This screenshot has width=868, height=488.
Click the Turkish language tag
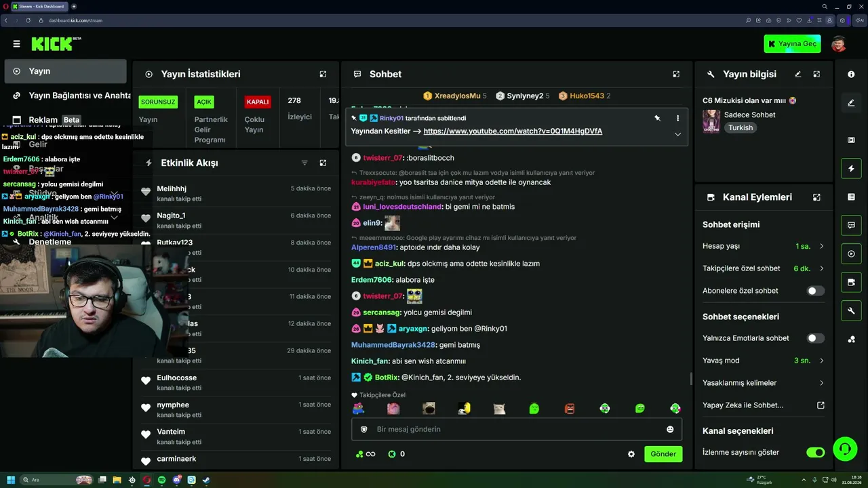(x=741, y=127)
